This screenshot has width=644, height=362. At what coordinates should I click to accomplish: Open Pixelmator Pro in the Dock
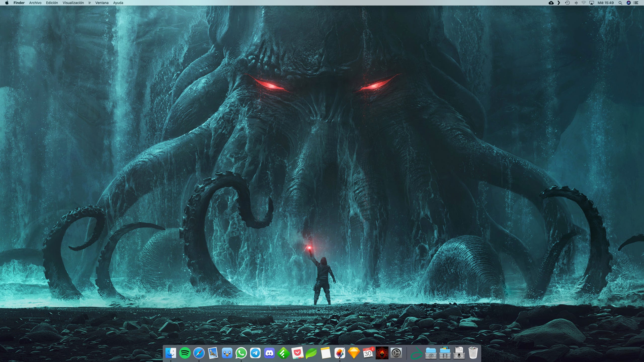(x=340, y=353)
